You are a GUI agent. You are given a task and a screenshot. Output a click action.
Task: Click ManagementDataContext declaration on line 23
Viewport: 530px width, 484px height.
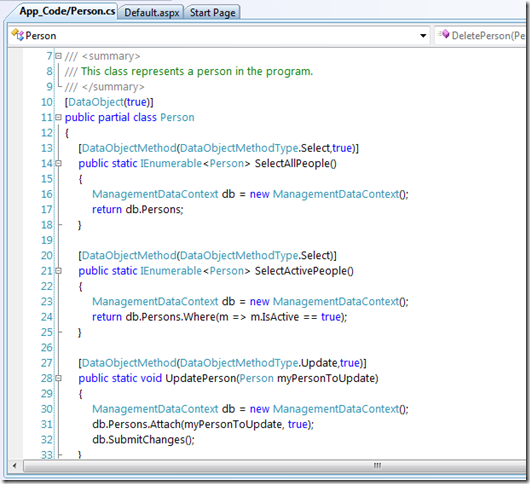pos(250,301)
